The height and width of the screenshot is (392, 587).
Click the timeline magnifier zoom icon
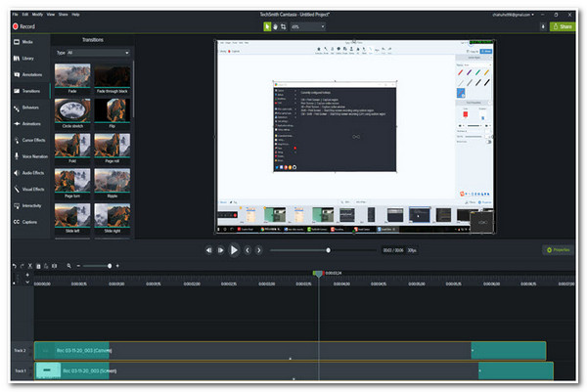pos(68,266)
